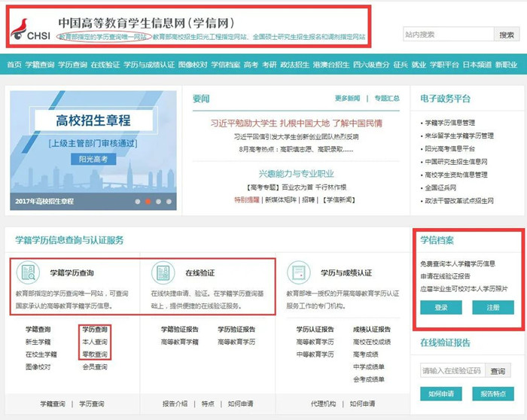Open 学籍查询 in the navigation bar
This screenshot has width=527, height=420.
click(40, 65)
